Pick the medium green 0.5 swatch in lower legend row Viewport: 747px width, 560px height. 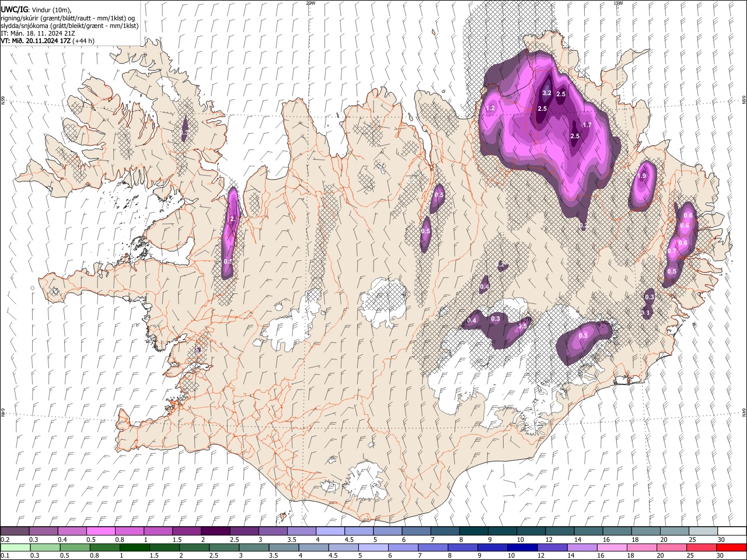(x=75, y=547)
